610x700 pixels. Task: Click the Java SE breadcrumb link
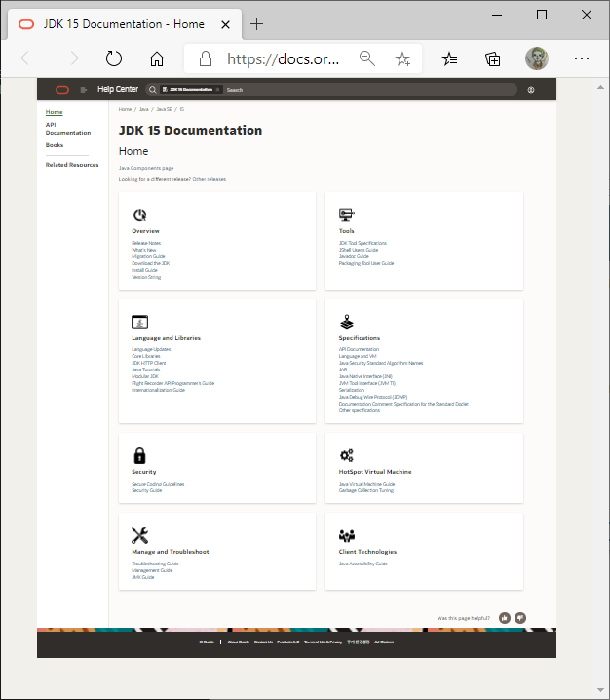[x=164, y=109]
